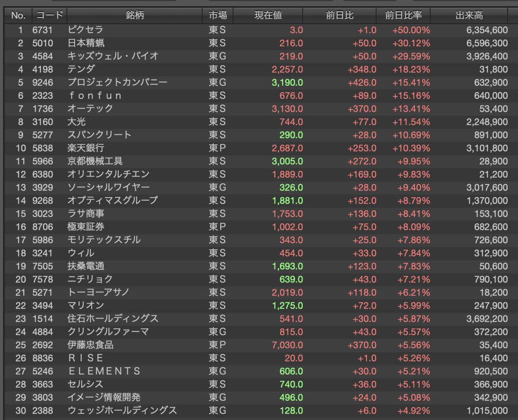Click the トーヨーアサノ stock name
The width and height of the screenshot is (518, 420).
pos(99,292)
